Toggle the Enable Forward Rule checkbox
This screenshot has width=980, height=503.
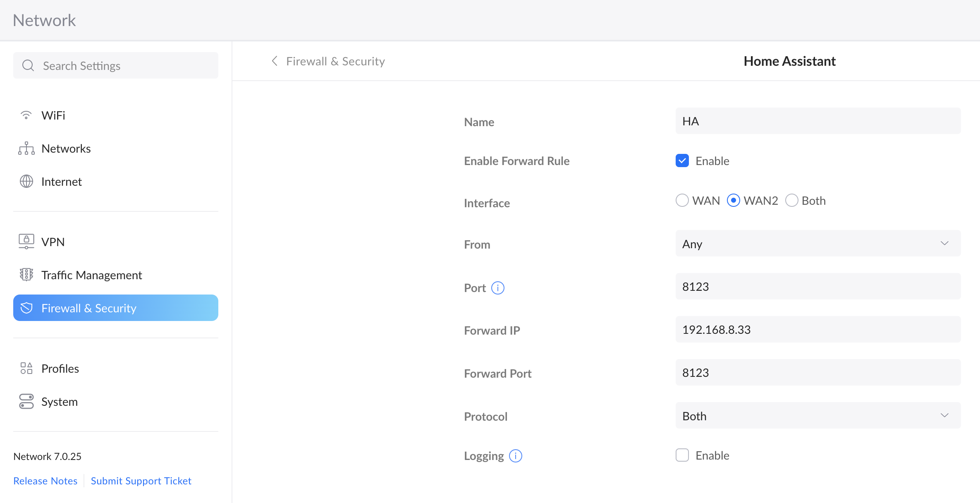pyautogui.click(x=682, y=160)
